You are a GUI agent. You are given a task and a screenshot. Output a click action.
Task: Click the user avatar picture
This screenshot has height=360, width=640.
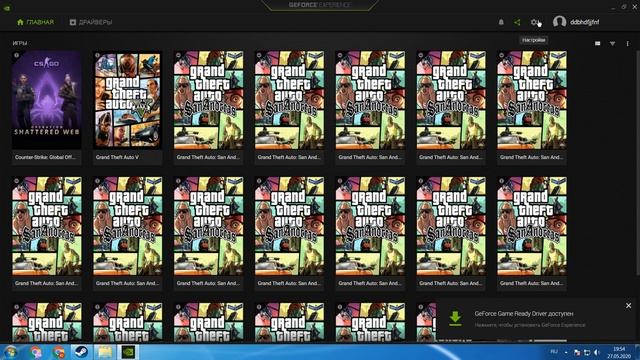click(559, 22)
